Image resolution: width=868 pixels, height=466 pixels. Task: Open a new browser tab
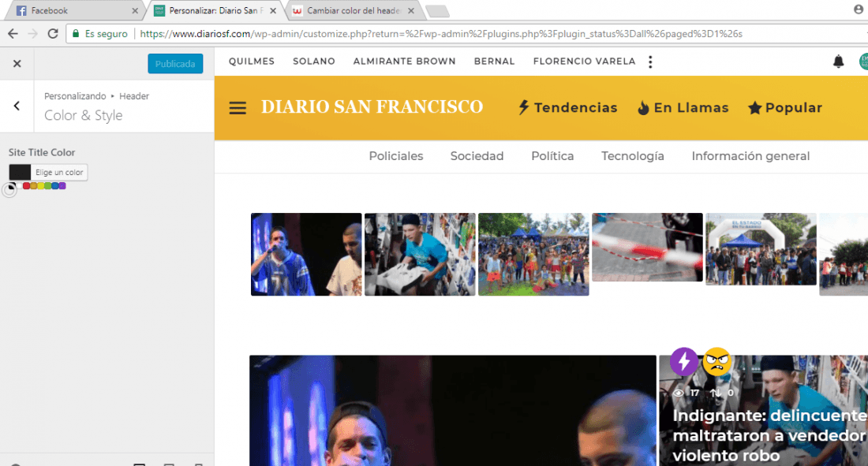tap(438, 11)
